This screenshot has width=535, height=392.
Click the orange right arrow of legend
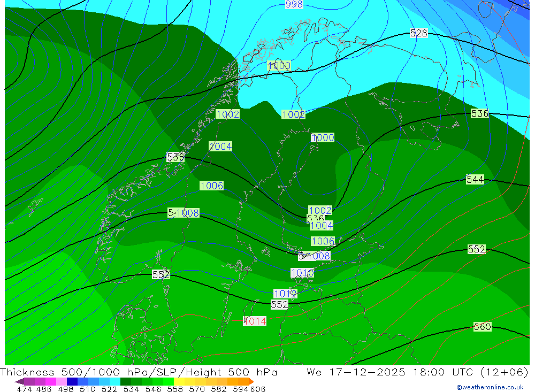click(251, 381)
